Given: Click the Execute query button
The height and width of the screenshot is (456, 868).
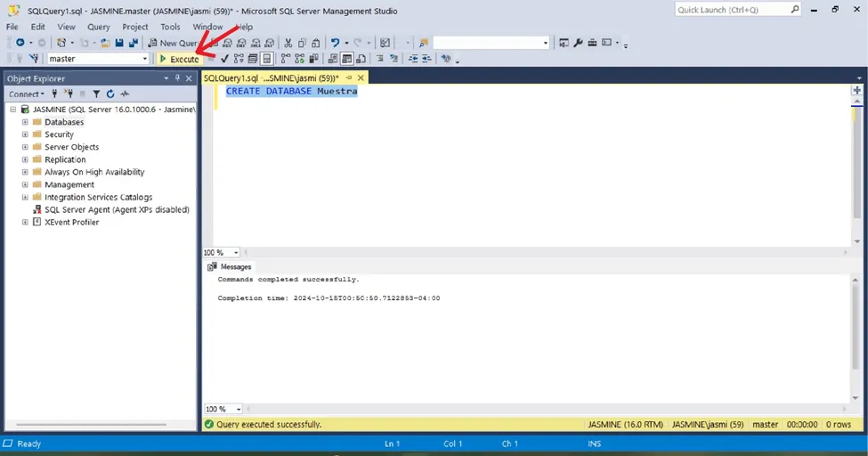Looking at the screenshot, I should 179,59.
